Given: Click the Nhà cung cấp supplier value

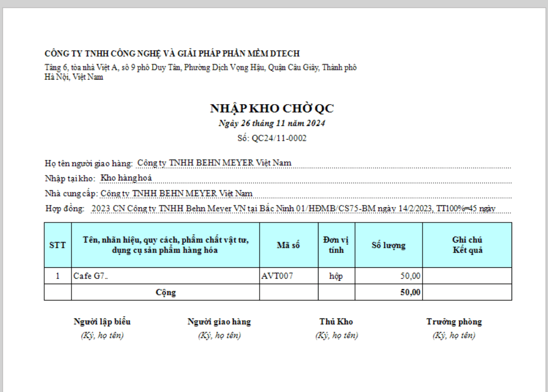Looking at the screenshot, I should [177, 194].
